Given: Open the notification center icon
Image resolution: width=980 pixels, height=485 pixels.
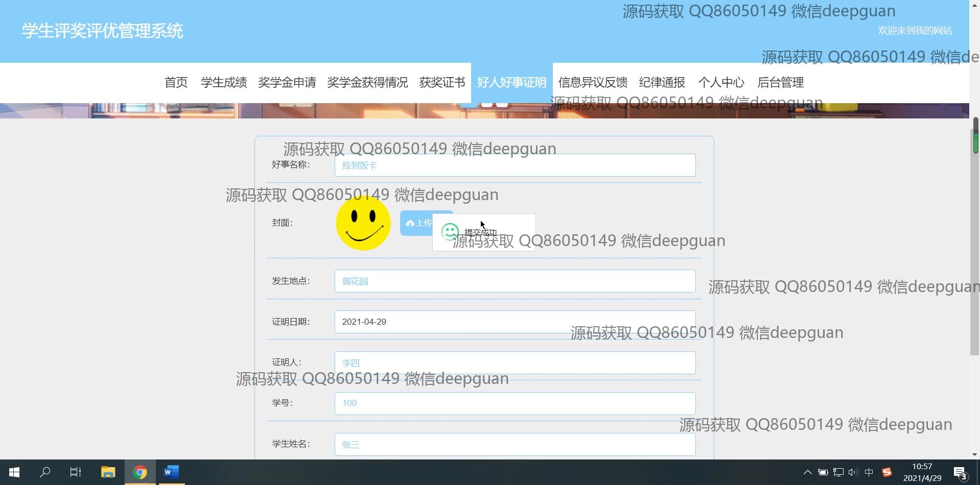Looking at the screenshot, I should coord(961,473).
